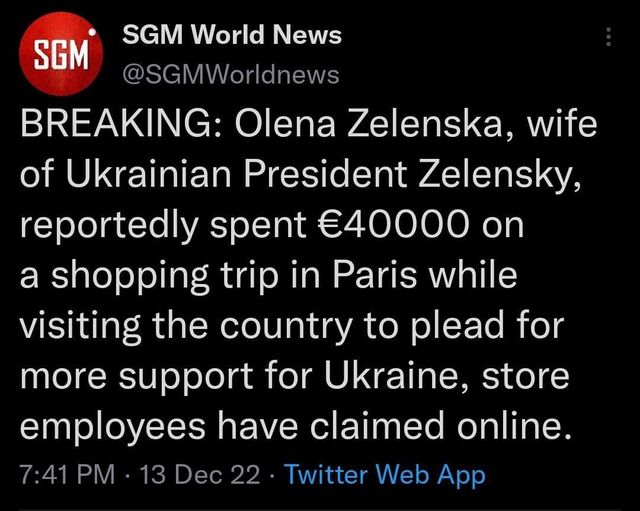Open the three-dot more options menu
The width and height of the screenshot is (640, 511).
coord(609,38)
